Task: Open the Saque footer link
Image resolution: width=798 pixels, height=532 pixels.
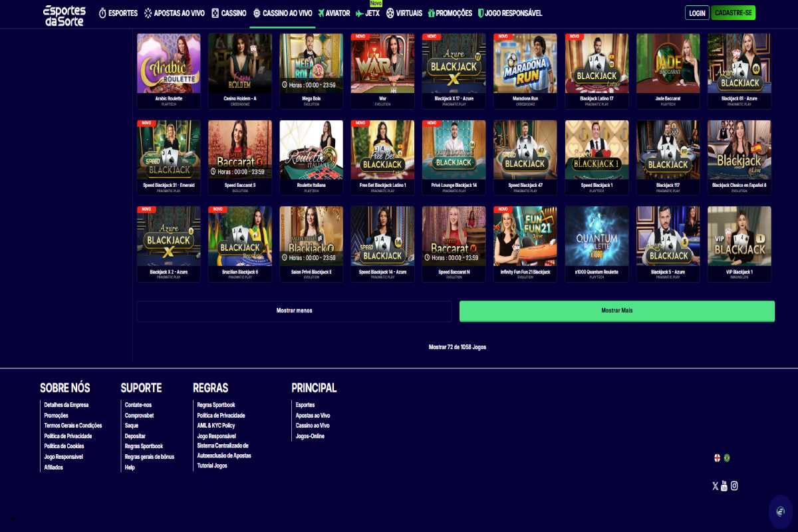Action: [132, 426]
